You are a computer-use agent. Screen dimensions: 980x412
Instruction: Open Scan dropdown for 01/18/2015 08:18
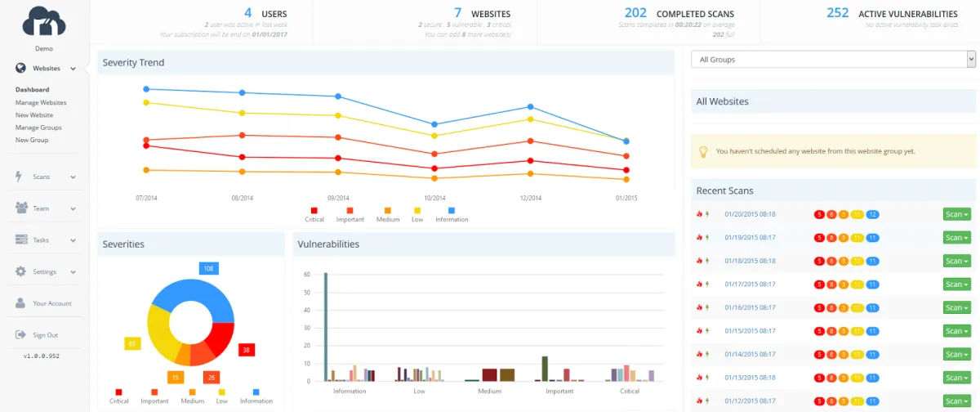pyautogui.click(x=956, y=261)
